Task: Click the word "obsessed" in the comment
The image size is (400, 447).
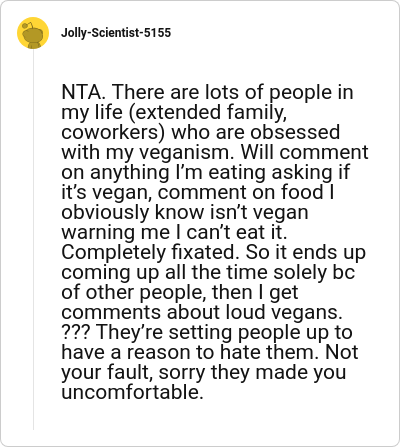Action: coord(295,132)
